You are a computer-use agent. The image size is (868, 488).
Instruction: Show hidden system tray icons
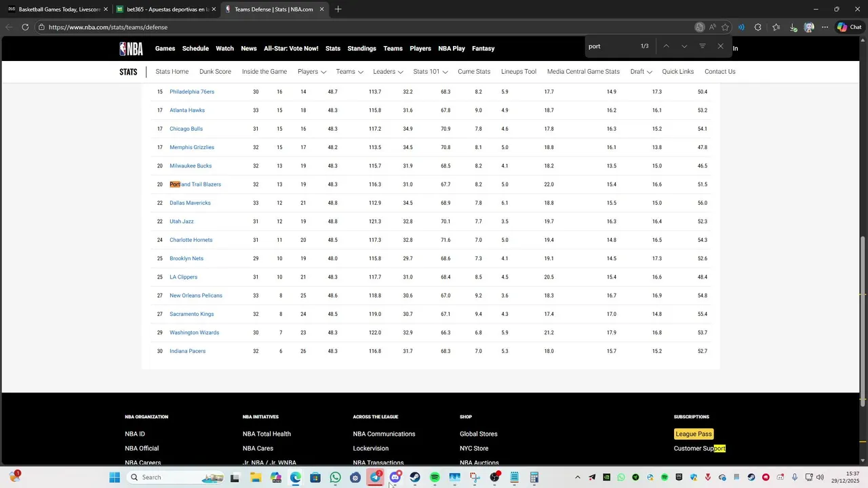pos(577,477)
